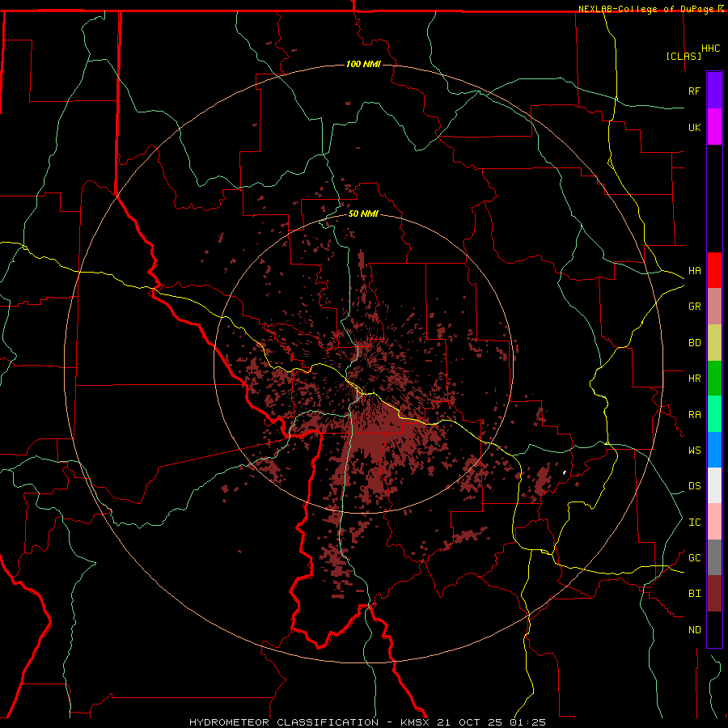Select the pink GR legend swatch

click(x=714, y=307)
